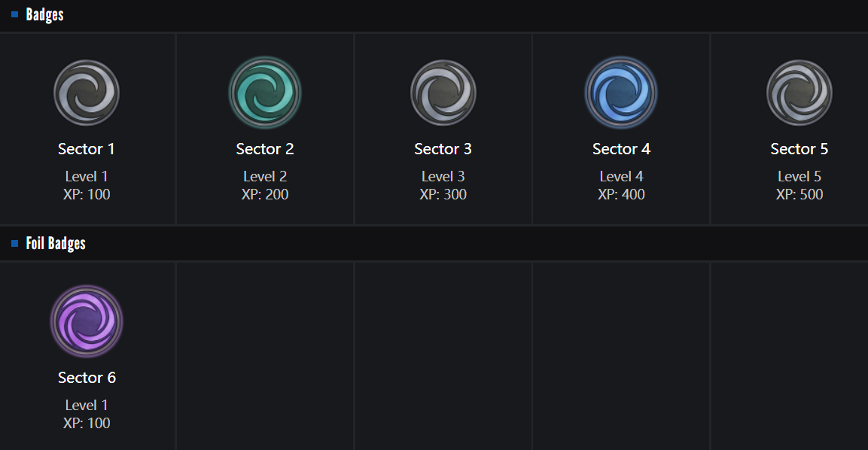
Task: Select the teal Sector 2 badge icon
Action: (x=265, y=93)
